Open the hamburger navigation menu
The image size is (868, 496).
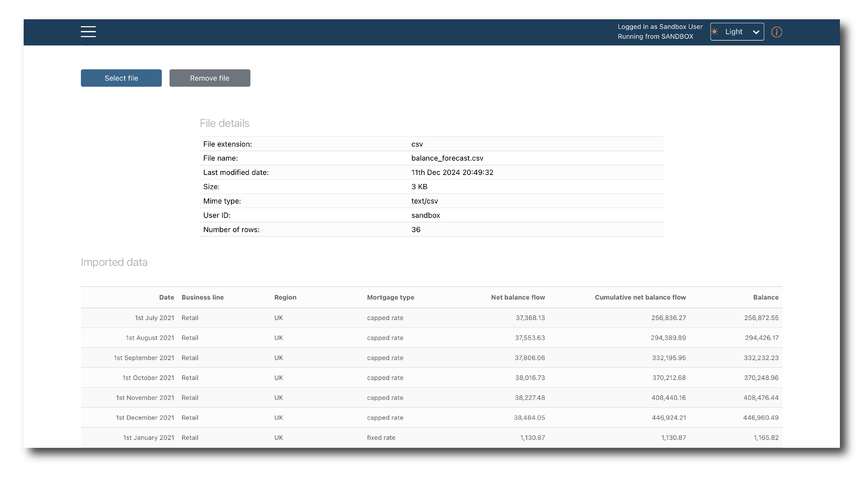pyautogui.click(x=88, y=32)
